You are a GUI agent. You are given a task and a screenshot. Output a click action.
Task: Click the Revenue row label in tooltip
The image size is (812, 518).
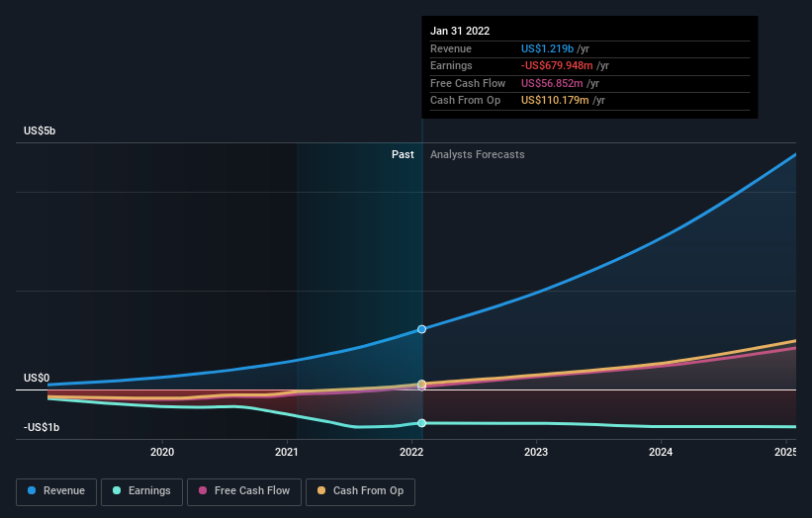pyautogui.click(x=451, y=48)
